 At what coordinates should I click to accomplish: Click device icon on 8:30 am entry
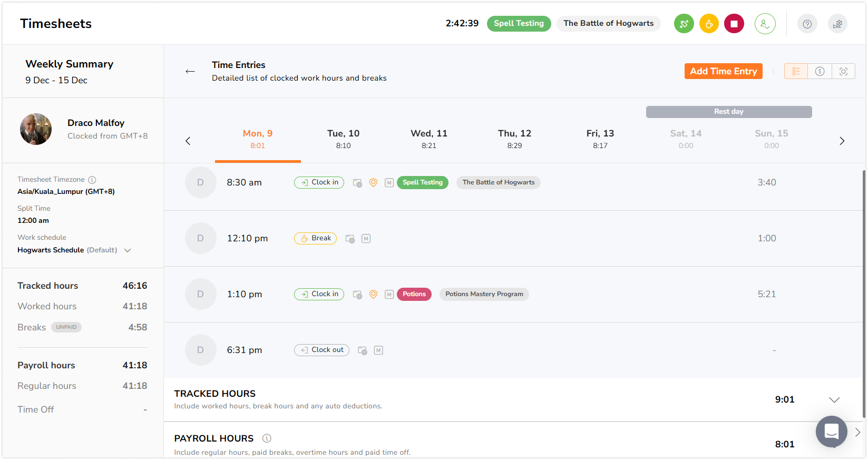click(357, 183)
